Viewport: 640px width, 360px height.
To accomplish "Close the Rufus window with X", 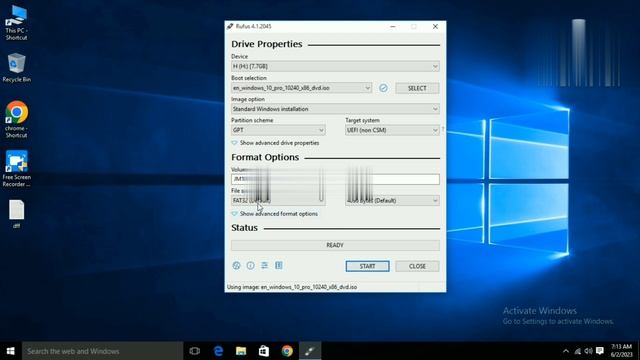I will (x=435, y=27).
